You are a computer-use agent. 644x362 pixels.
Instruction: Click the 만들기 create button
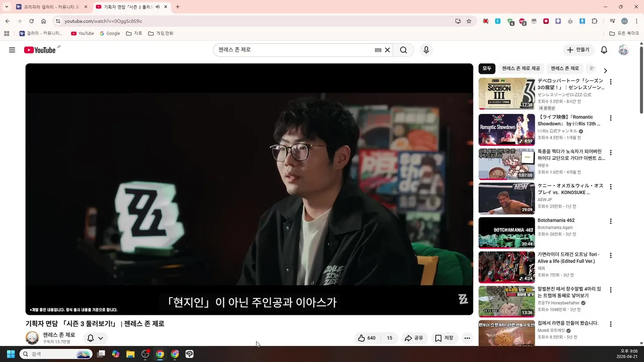click(x=578, y=50)
